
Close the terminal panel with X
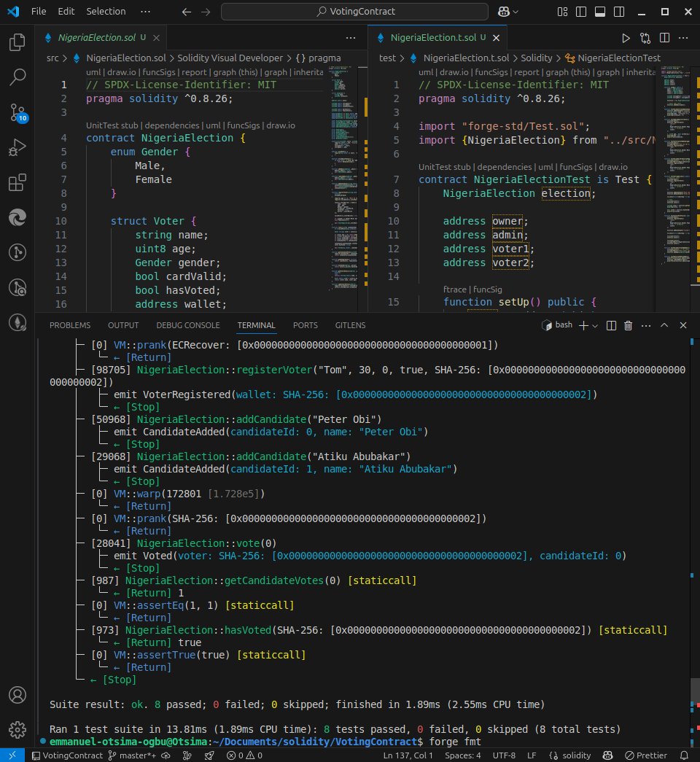tap(683, 326)
